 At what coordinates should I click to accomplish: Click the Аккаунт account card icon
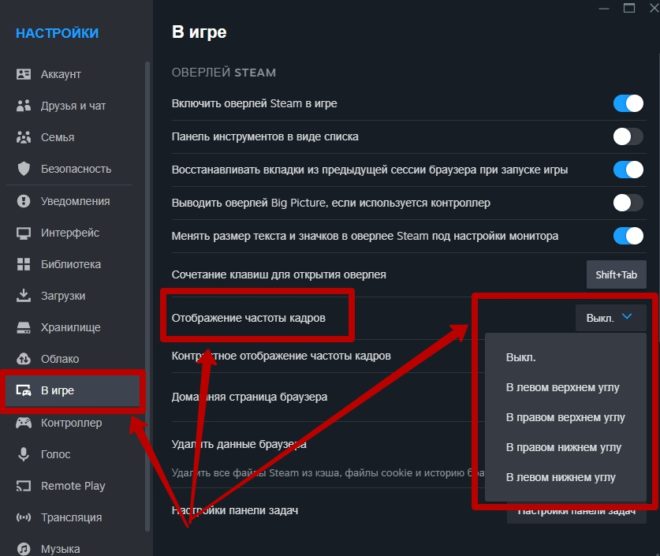24,74
